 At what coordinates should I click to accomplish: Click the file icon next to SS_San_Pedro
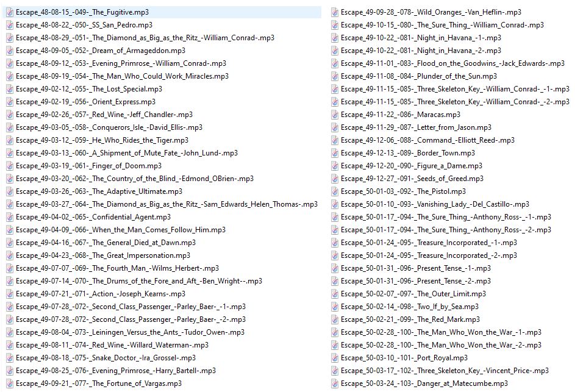(10, 25)
